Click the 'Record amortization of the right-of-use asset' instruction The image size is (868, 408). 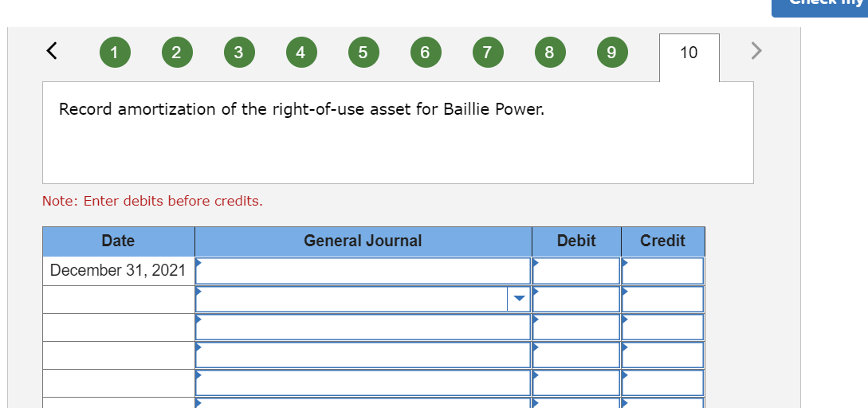click(x=302, y=110)
